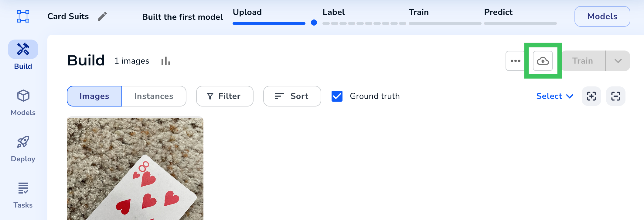Viewport: 644px width, 220px height.
Task: Click the pencil icon to rename Card Suits
Action: (102, 16)
